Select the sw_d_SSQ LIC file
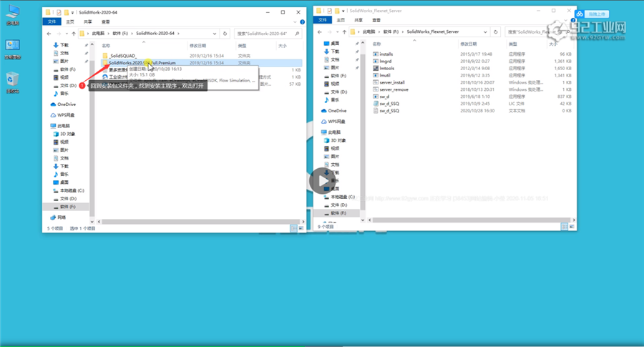Viewport: 644px width, 347px height. pos(386,104)
